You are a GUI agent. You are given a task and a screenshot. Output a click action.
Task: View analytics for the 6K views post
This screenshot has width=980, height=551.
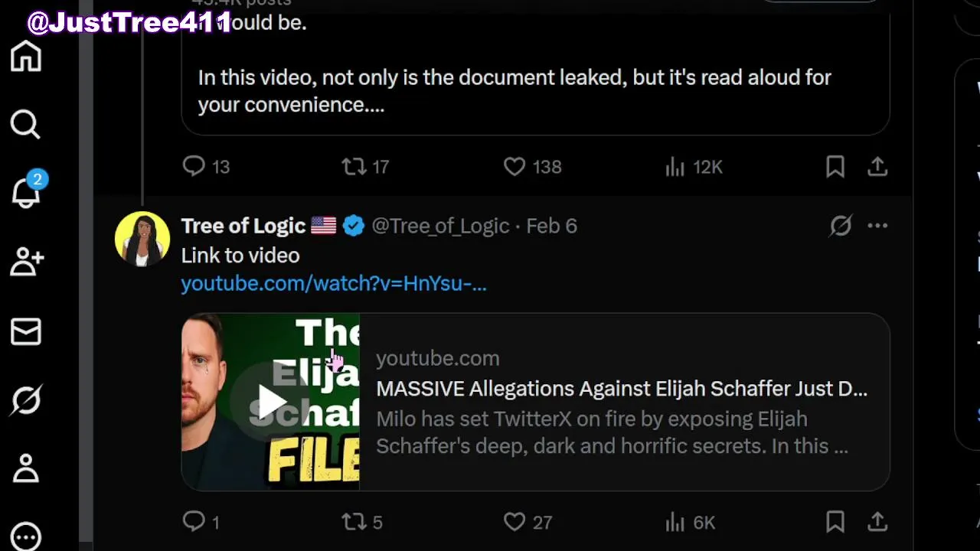[x=675, y=522]
